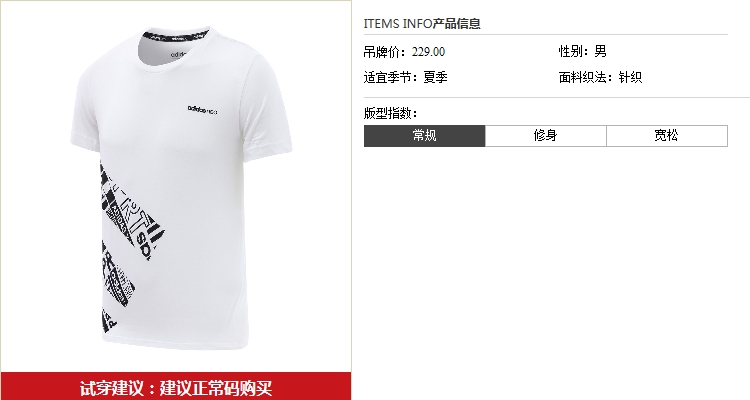Click the 版型指数 label
Screen dimensions: 750x400
click(x=390, y=113)
